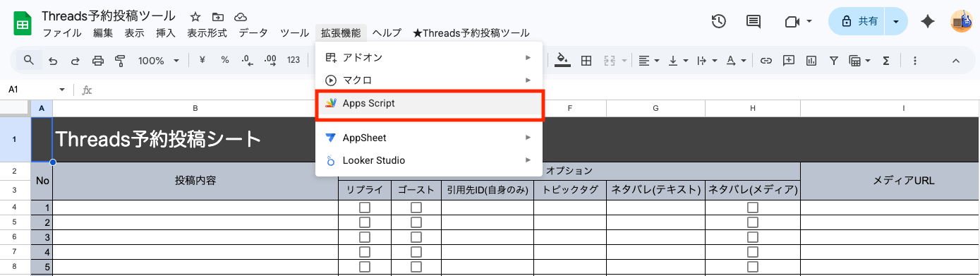Open the AppSheet submenu
980x276 pixels.
pos(429,138)
